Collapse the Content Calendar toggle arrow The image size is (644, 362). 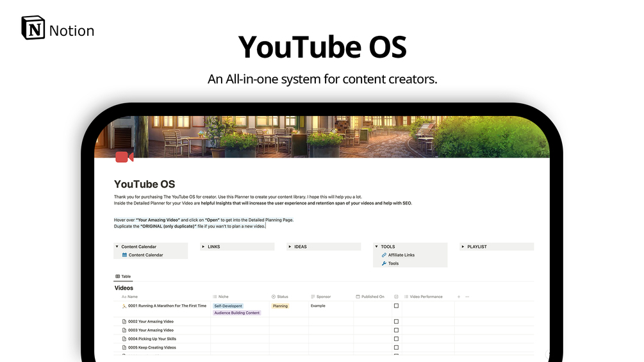click(117, 247)
